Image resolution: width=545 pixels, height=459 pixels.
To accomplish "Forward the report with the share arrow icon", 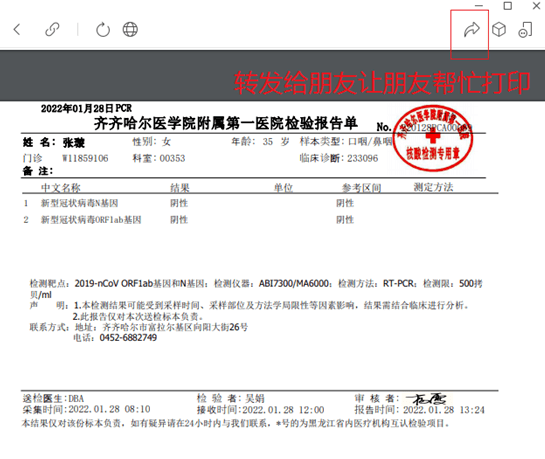I will pyautogui.click(x=472, y=30).
